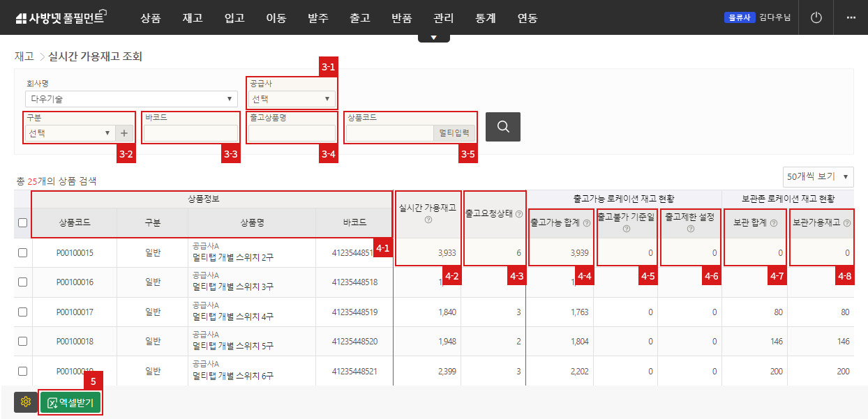The height and width of the screenshot is (419, 868).
Task: Click the 엑셀받기 Excel download button
Action: tap(70, 402)
